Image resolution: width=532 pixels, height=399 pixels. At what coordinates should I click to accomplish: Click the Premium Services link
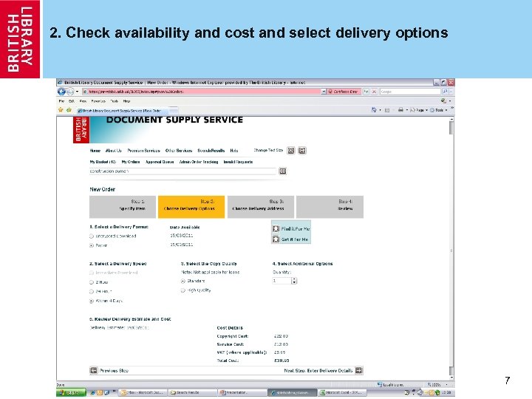(x=143, y=151)
